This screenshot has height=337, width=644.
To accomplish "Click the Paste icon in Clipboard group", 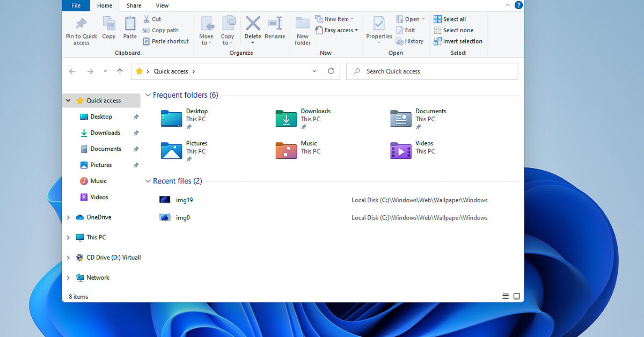I will [x=130, y=25].
